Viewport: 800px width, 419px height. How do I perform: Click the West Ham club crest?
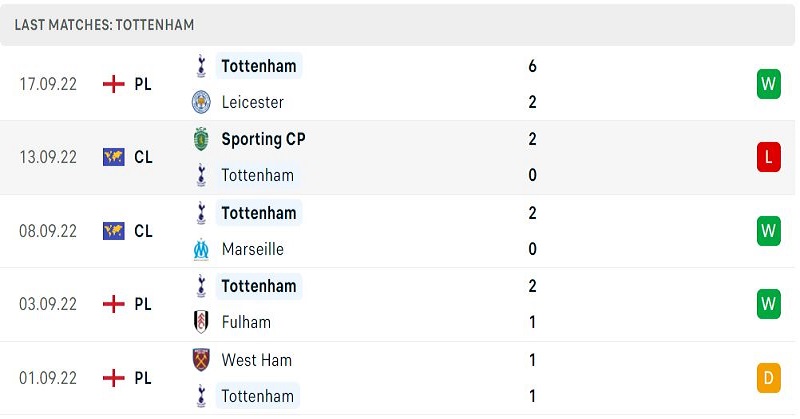[x=201, y=360]
